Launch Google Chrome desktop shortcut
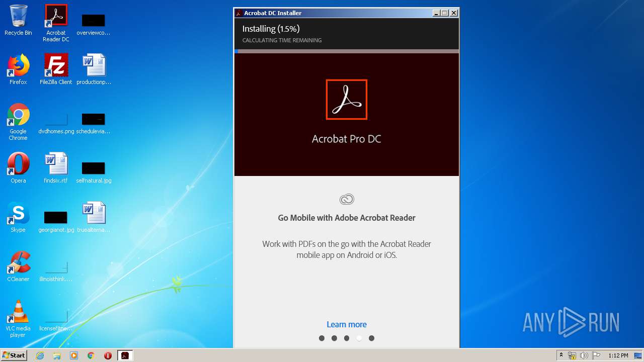 (x=18, y=122)
